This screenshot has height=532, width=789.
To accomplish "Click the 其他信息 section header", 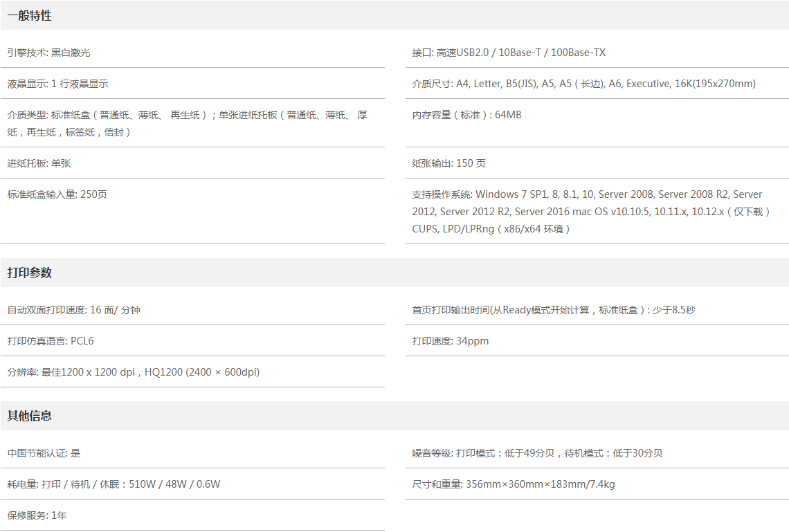I will (30, 416).
